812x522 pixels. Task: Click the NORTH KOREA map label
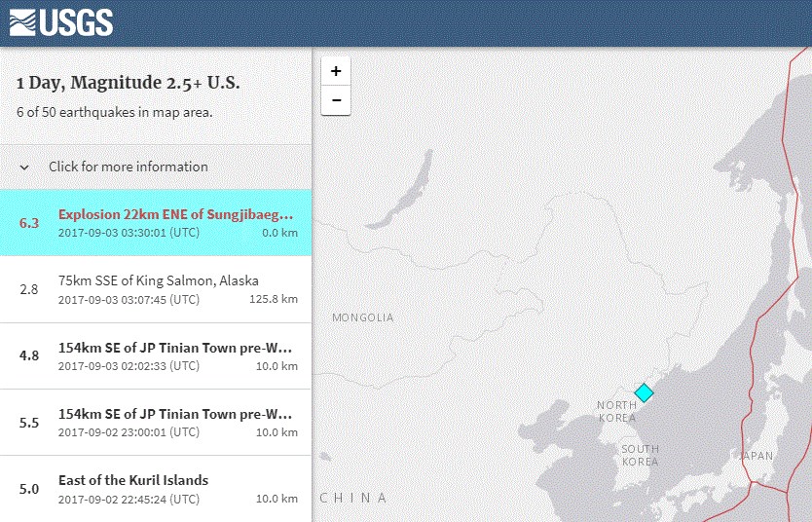[x=616, y=411]
